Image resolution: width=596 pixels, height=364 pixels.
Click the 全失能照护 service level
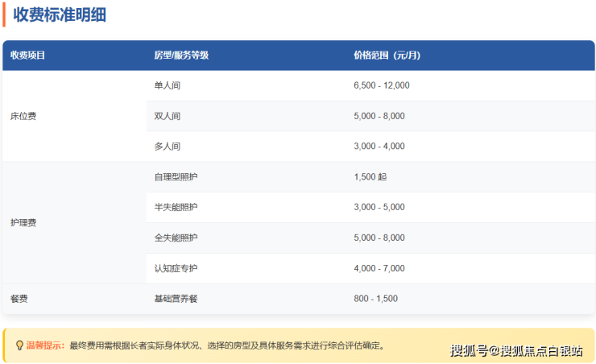[176, 238]
